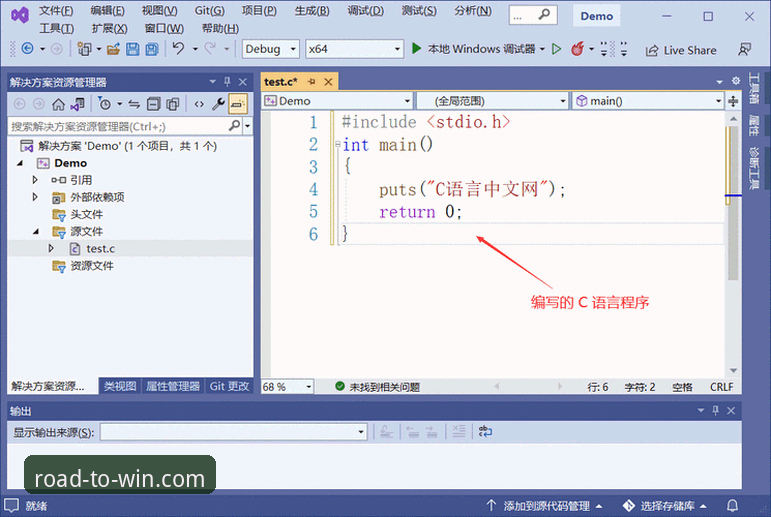The width and height of the screenshot is (771, 517).
Task: Save the current file with the disk icon
Action: click(133, 49)
